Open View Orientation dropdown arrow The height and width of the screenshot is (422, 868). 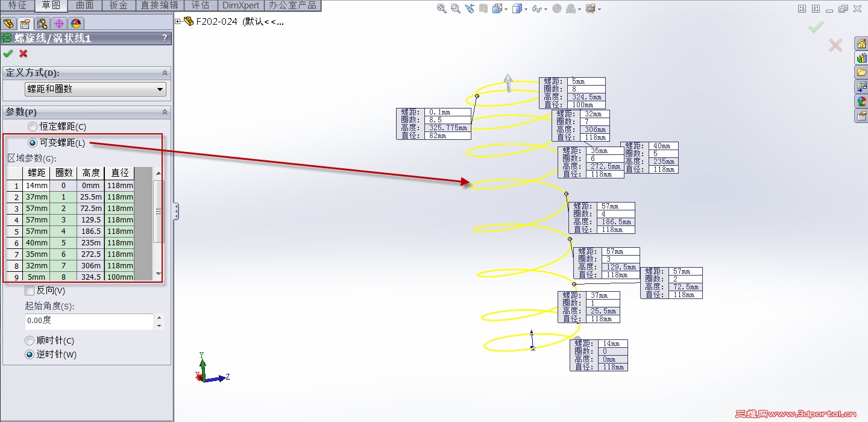(x=506, y=9)
